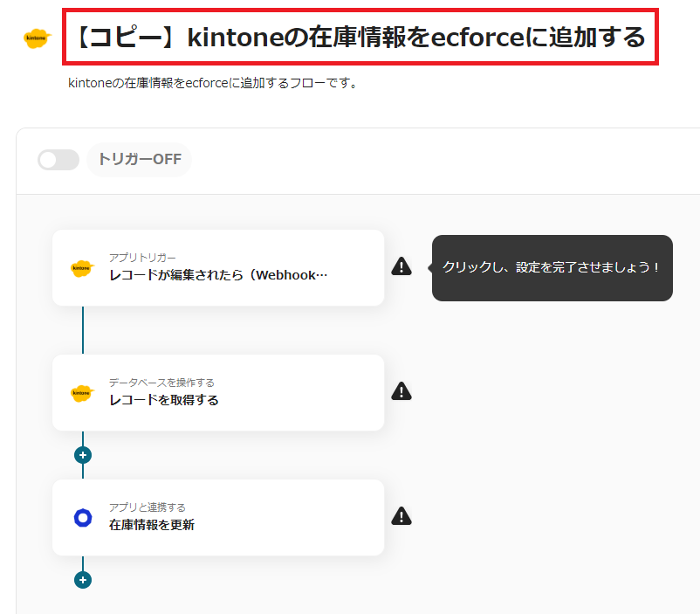This screenshot has width=700, height=614.
Task: Click the warning icon beside 在庫情報を更新
Action: click(x=401, y=515)
